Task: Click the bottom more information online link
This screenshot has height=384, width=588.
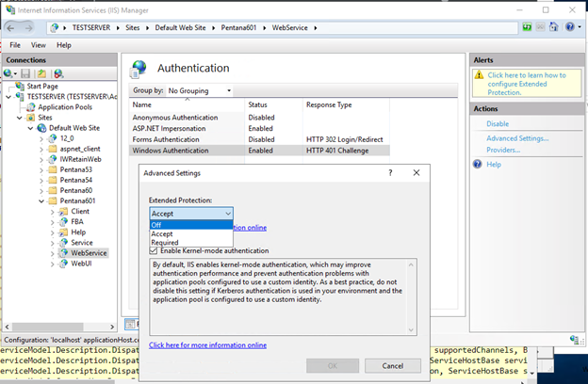Action: point(207,345)
